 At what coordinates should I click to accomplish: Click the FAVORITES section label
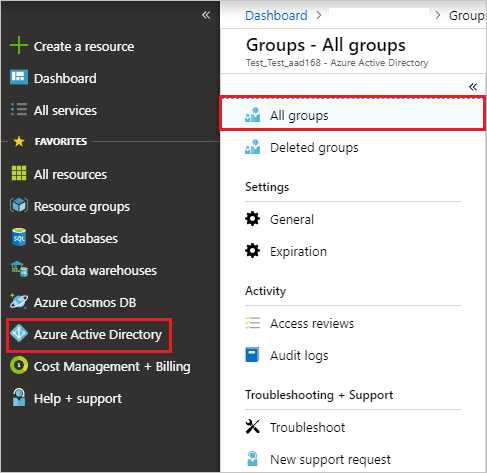[61, 141]
